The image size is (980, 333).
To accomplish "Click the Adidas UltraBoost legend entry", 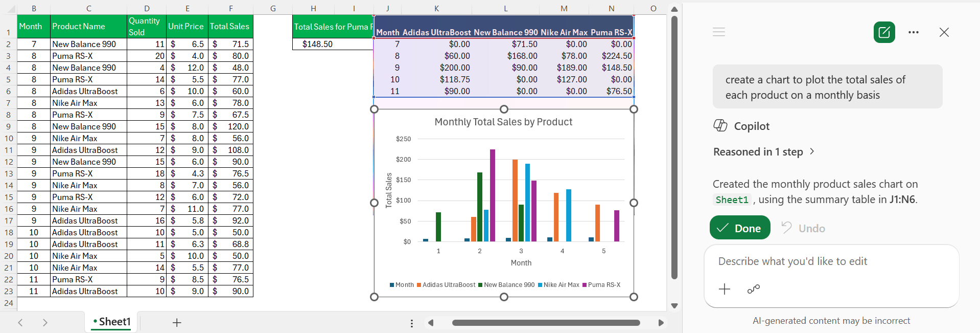I will tap(446, 285).
